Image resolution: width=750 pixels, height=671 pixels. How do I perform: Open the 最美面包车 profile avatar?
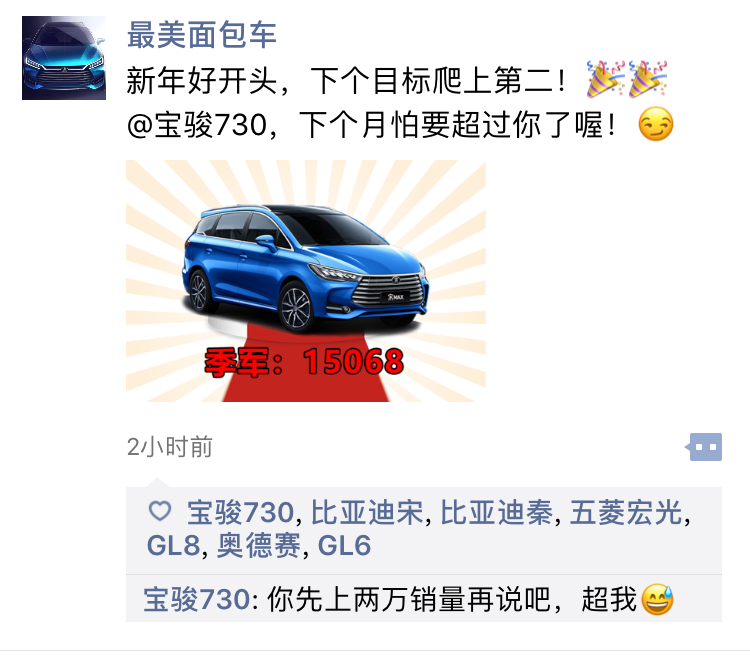64,58
